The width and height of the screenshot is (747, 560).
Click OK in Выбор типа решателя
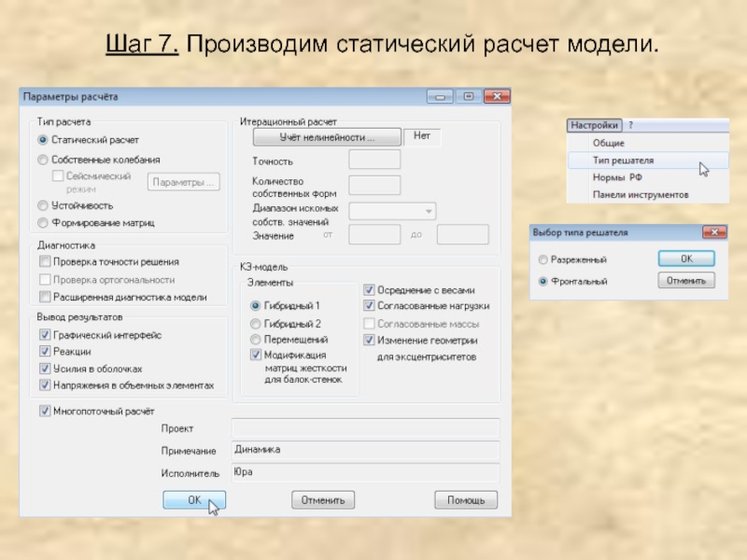[x=686, y=259]
